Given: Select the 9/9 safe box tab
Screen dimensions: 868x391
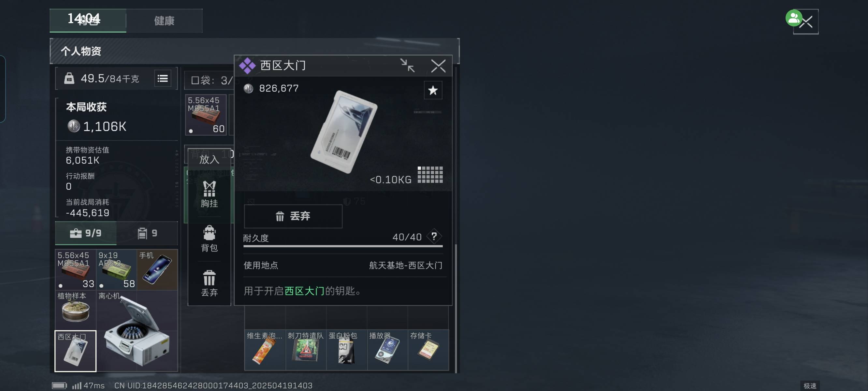Looking at the screenshot, I should point(86,233).
